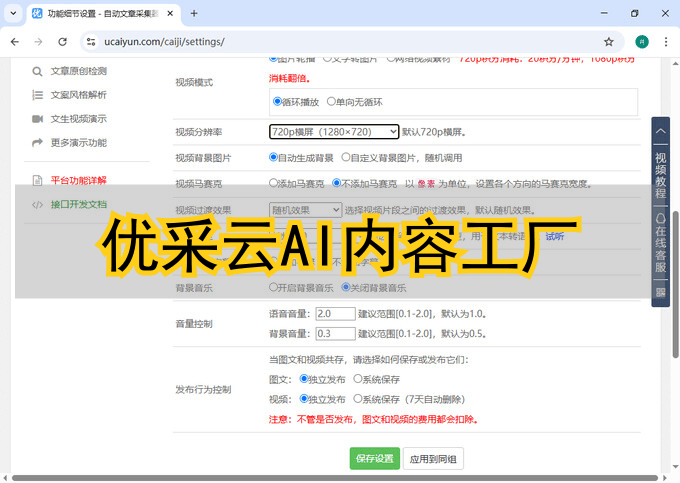Viewport: 680px width, 483px height.
Task: Choose 自定义背景图片 radio option
Action: point(346,157)
